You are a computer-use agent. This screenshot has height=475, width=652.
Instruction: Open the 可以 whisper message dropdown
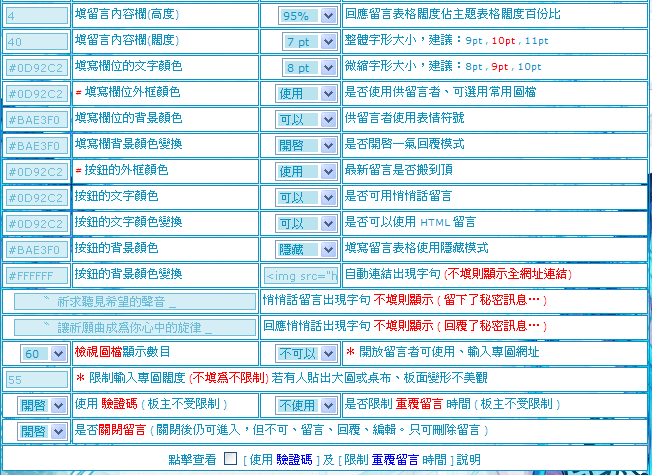[306, 198]
